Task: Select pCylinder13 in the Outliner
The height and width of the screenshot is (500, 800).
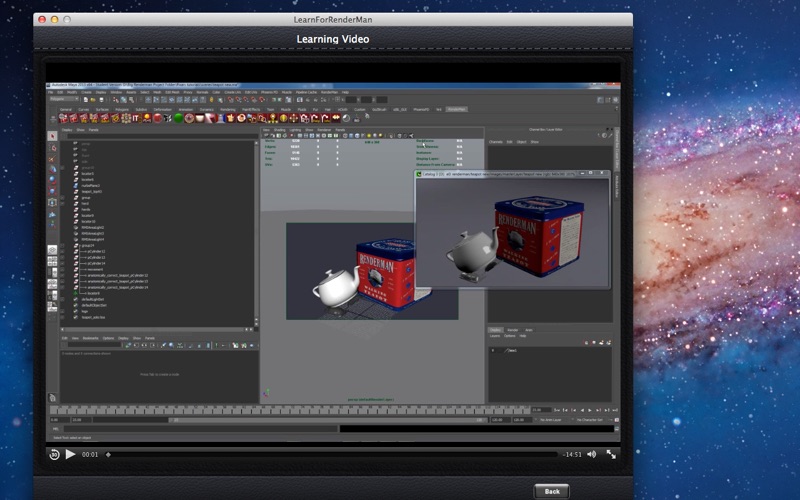Action: click(96, 257)
